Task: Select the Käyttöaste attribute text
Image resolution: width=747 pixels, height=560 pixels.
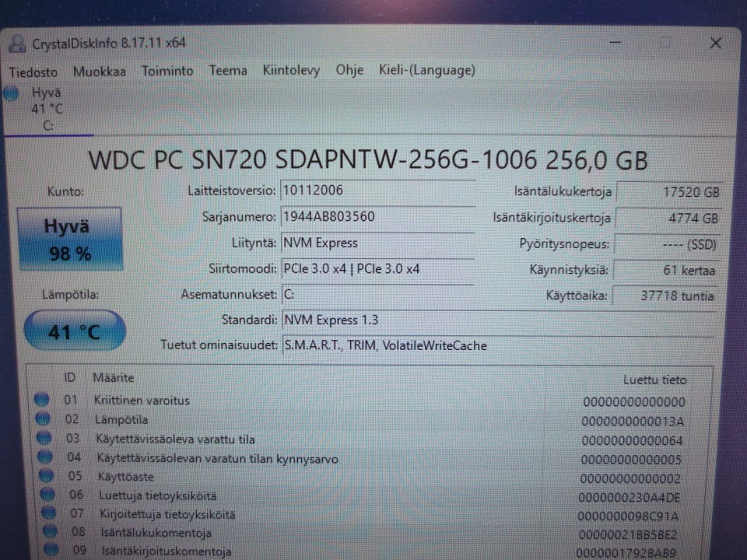Action: tap(125, 477)
